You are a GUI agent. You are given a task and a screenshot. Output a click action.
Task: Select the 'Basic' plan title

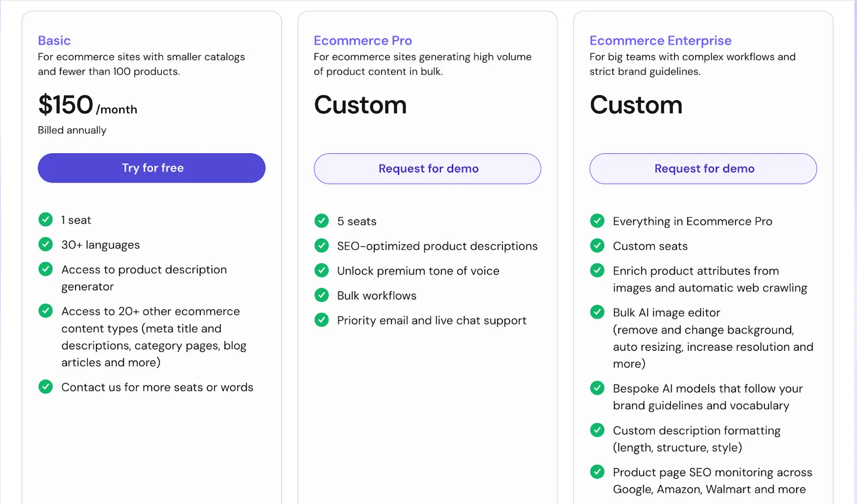pyautogui.click(x=54, y=41)
